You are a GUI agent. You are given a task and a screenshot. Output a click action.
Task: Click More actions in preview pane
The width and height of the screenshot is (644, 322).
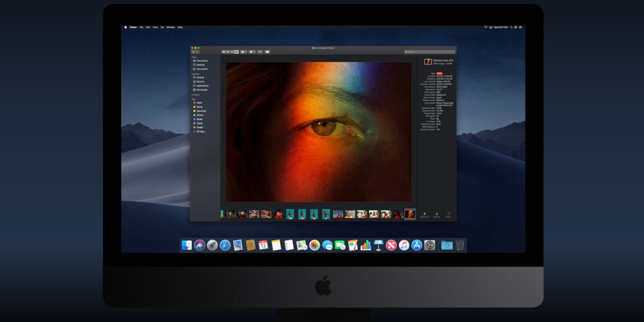(448, 214)
